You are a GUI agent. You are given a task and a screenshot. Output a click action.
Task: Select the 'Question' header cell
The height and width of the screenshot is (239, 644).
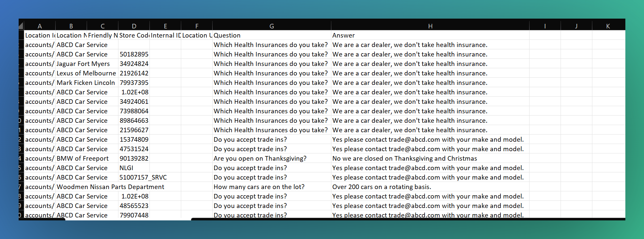271,35
